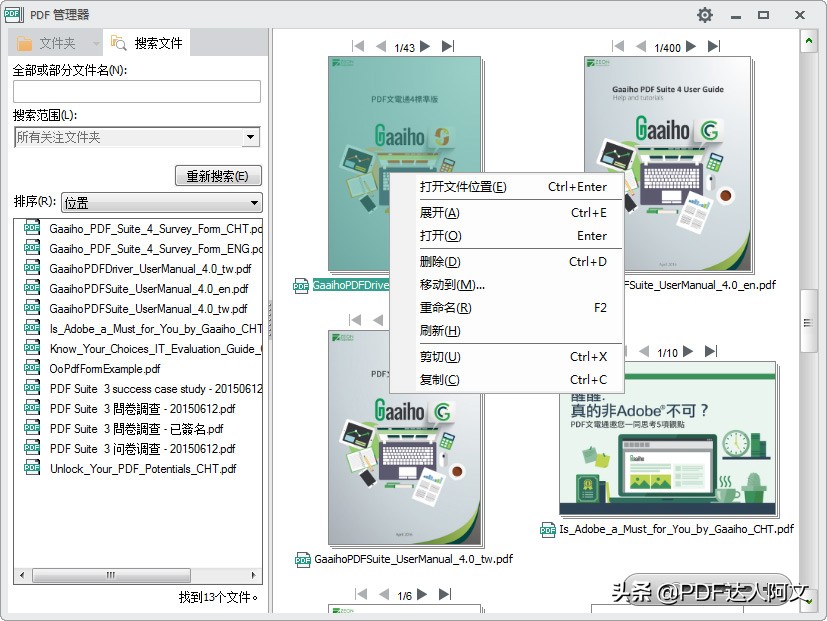The width and height of the screenshot is (827, 621).
Task: Click Is_Adobe_a_Must_for_You_by_Gaaiho_CHT.pdf label under thumbnail
Action: coord(676,529)
